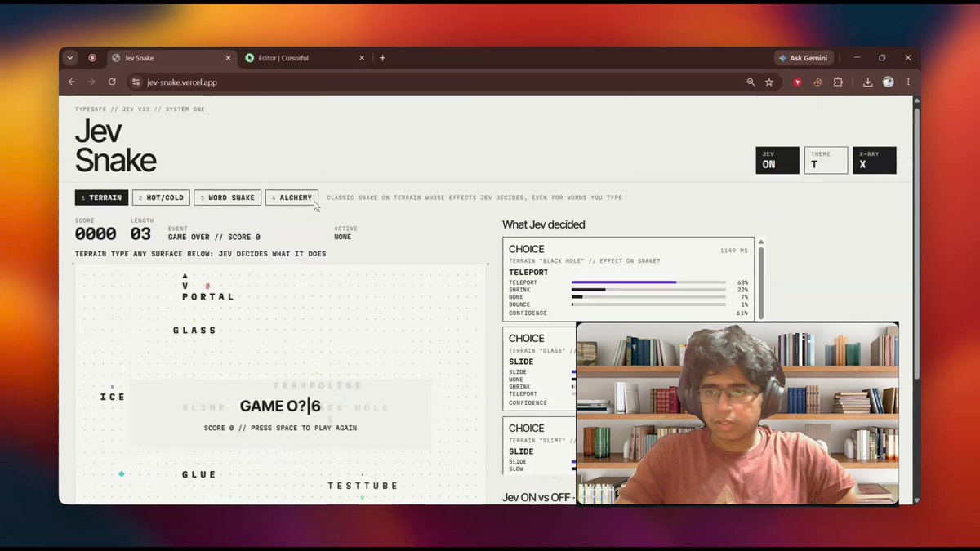Image resolution: width=980 pixels, height=551 pixels.
Task: Click the Jev Snake page title
Action: (x=115, y=145)
